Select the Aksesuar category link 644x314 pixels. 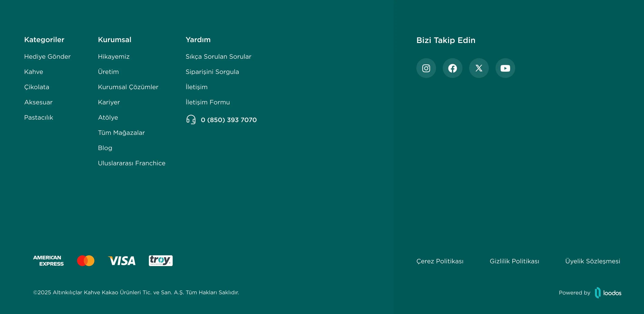pyautogui.click(x=38, y=102)
